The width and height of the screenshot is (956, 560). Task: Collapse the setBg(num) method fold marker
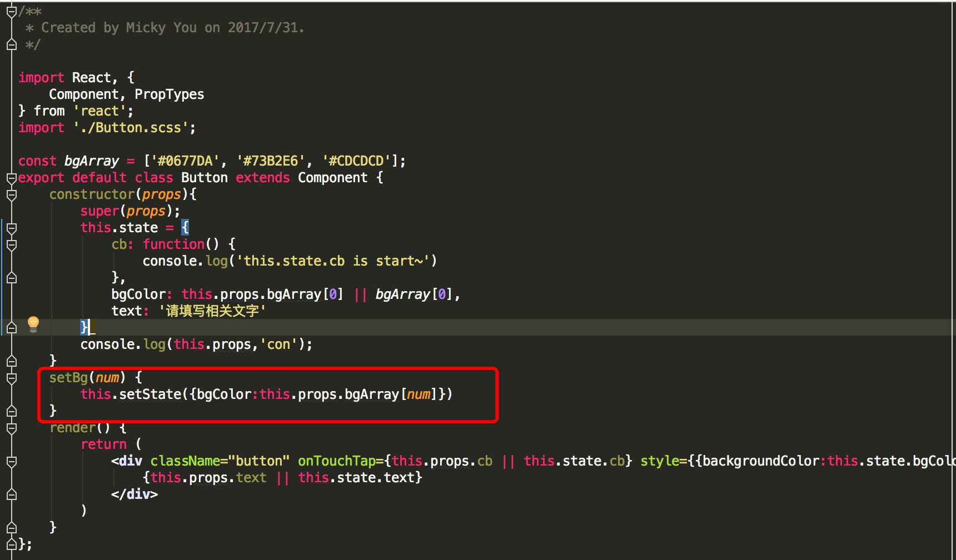tap(11, 378)
